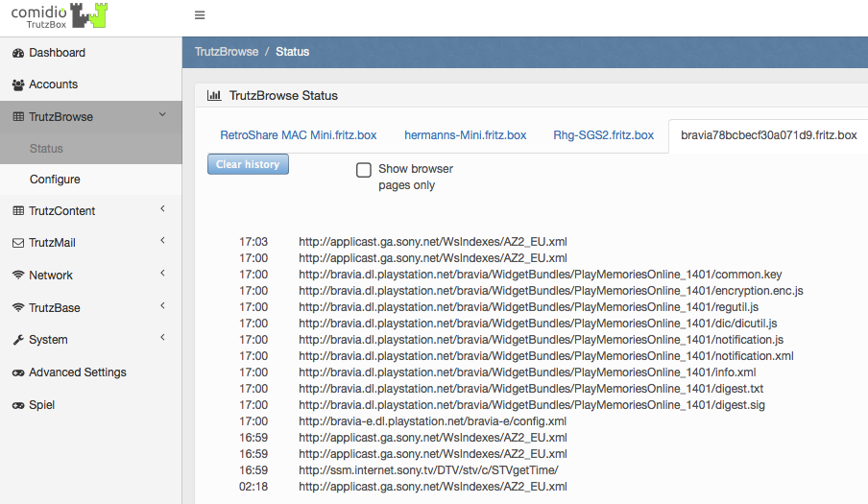Screen dimensions: 868x504
Task: Open the Accounts menu item
Action: tap(91, 84)
